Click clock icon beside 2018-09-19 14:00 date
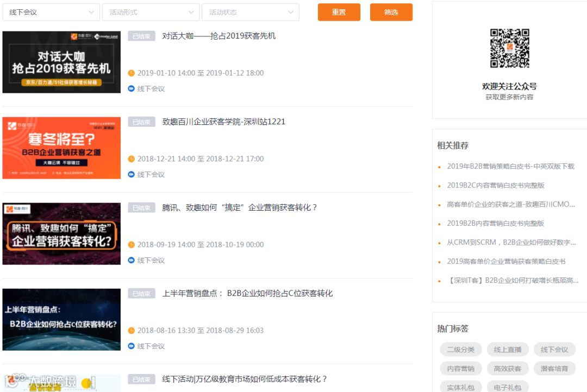587x392 pixels. click(131, 245)
